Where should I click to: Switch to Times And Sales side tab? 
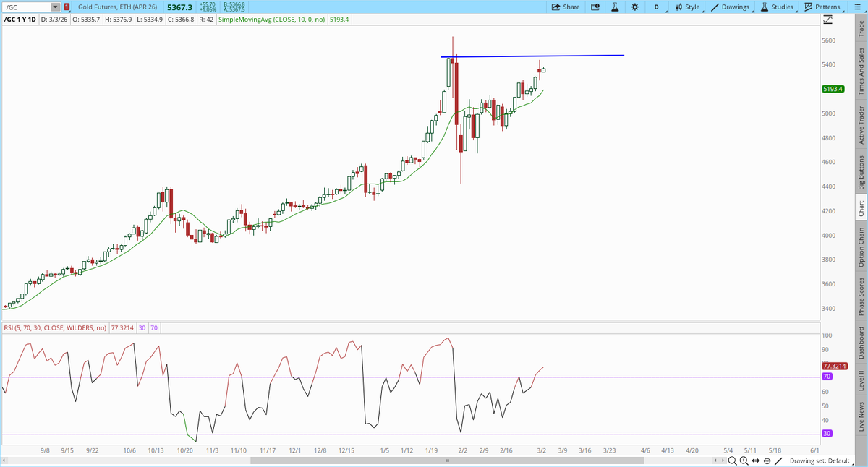pyautogui.click(x=861, y=72)
